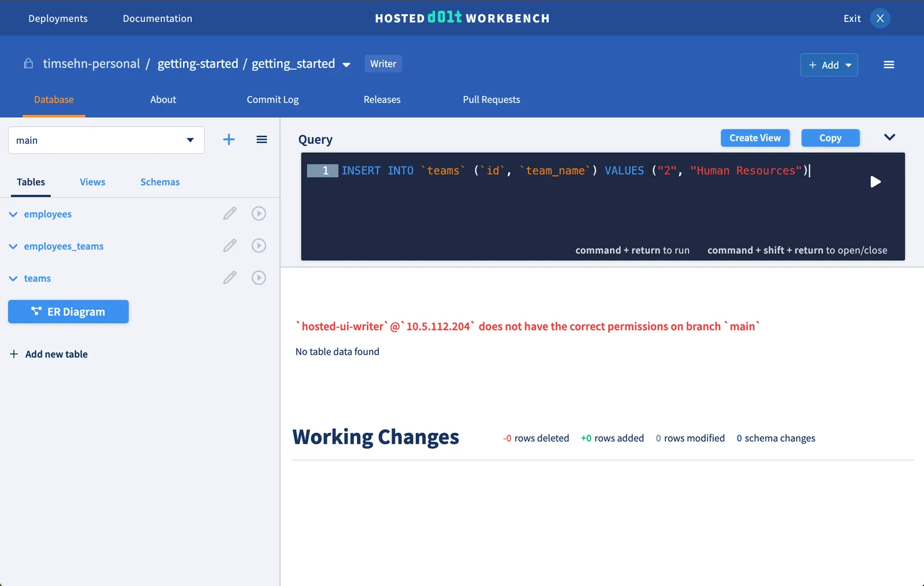Click the Exit X circle icon
The width and height of the screenshot is (924, 586).
[x=880, y=18]
